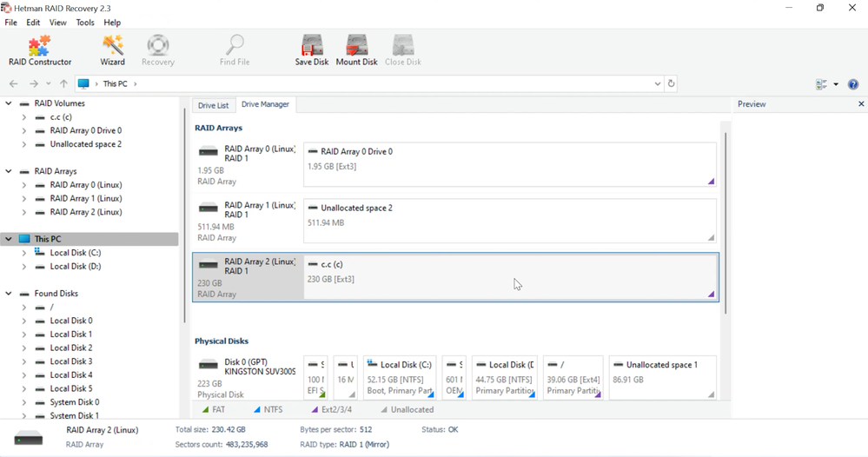Launch the Wizard from toolbar
The height and width of the screenshot is (457, 868).
[x=112, y=51]
